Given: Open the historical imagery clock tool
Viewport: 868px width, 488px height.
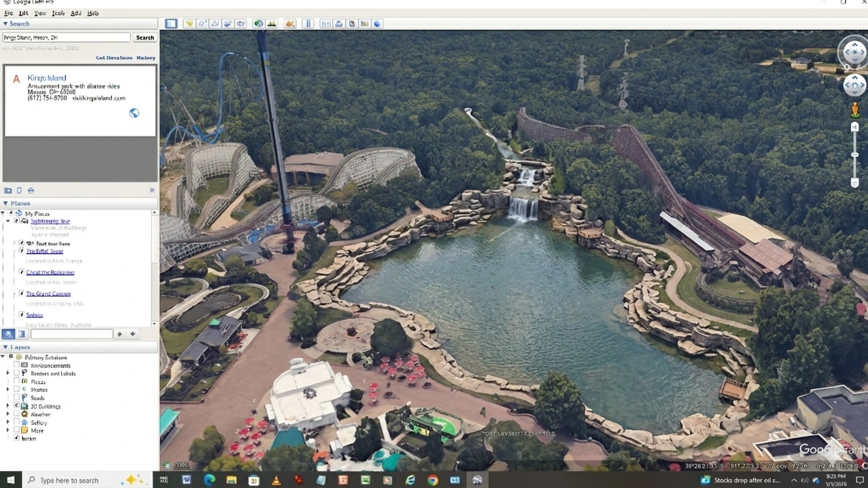Looking at the screenshot, I should tap(258, 24).
